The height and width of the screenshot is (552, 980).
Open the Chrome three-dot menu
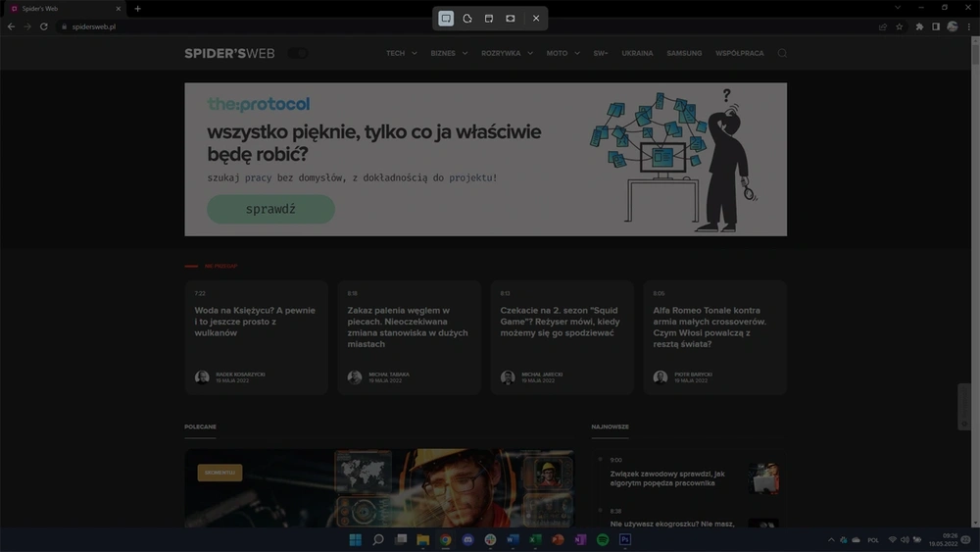coord(969,26)
